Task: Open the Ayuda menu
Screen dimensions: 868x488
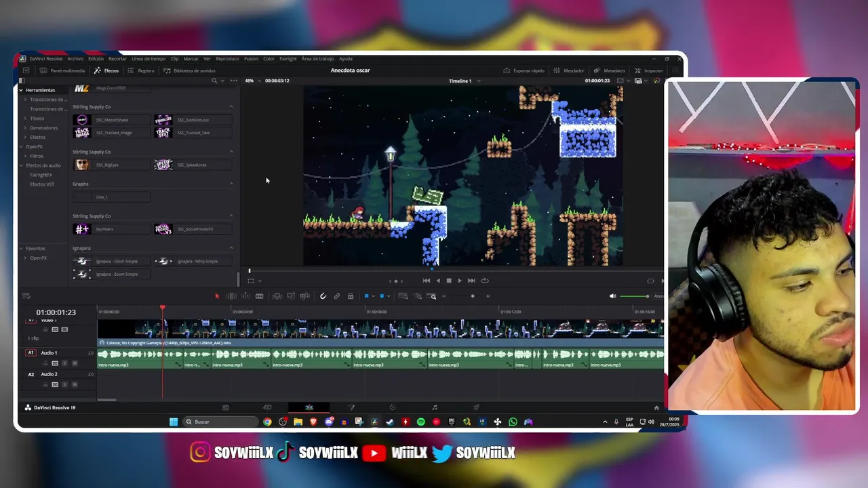Action: tap(346, 59)
